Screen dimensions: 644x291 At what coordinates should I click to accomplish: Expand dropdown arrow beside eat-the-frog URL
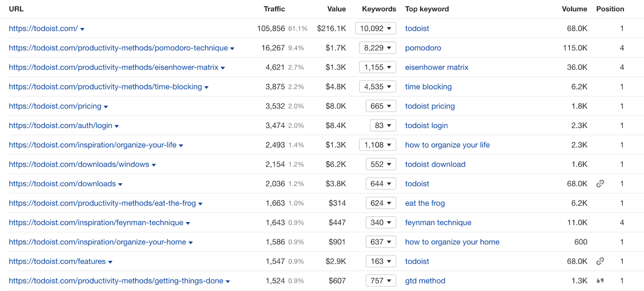coord(200,204)
